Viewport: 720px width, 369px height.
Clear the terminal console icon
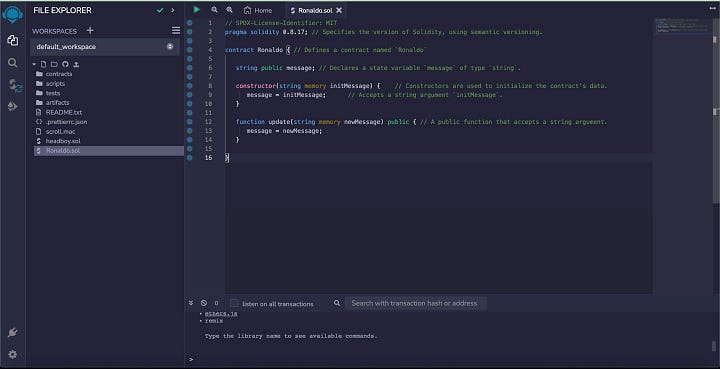point(204,303)
